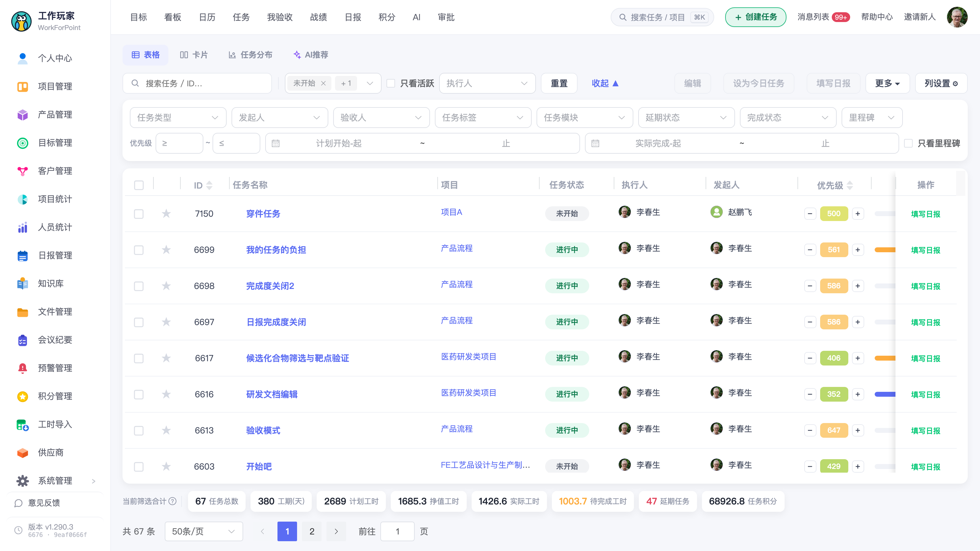The image size is (980, 551).
Task: Open 知识库 book icon
Action: click(x=22, y=283)
